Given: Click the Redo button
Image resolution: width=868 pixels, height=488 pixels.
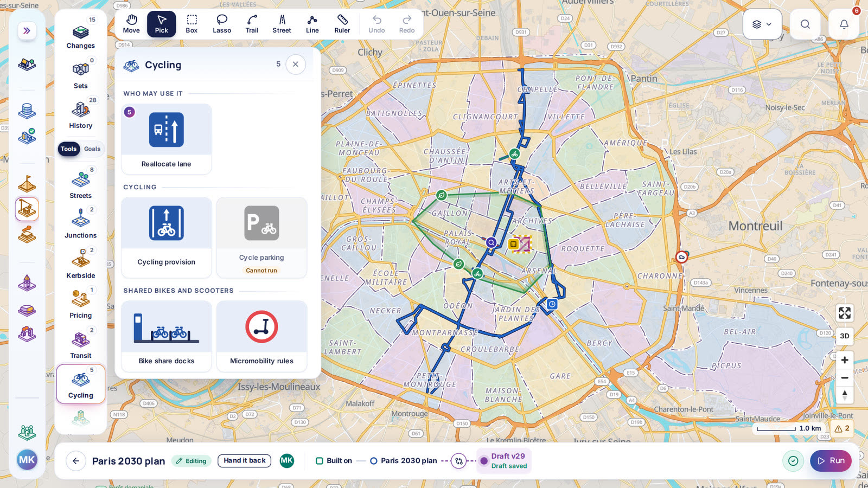Looking at the screenshot, I should point(407,24).
